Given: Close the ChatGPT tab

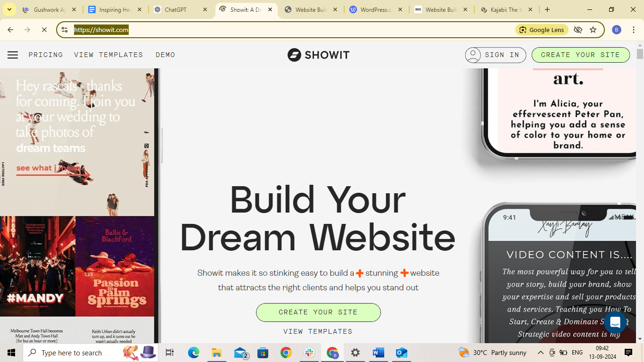Looking at the screenshot, I should 205,9.
